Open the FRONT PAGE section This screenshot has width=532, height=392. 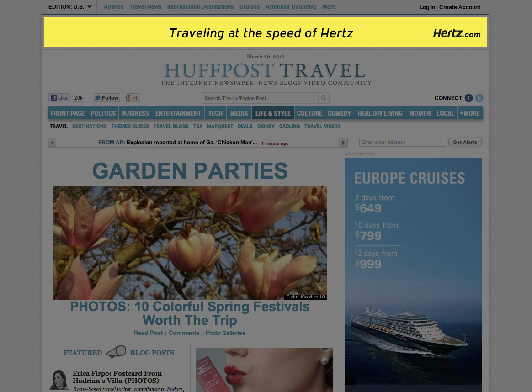tap(68, 113)
